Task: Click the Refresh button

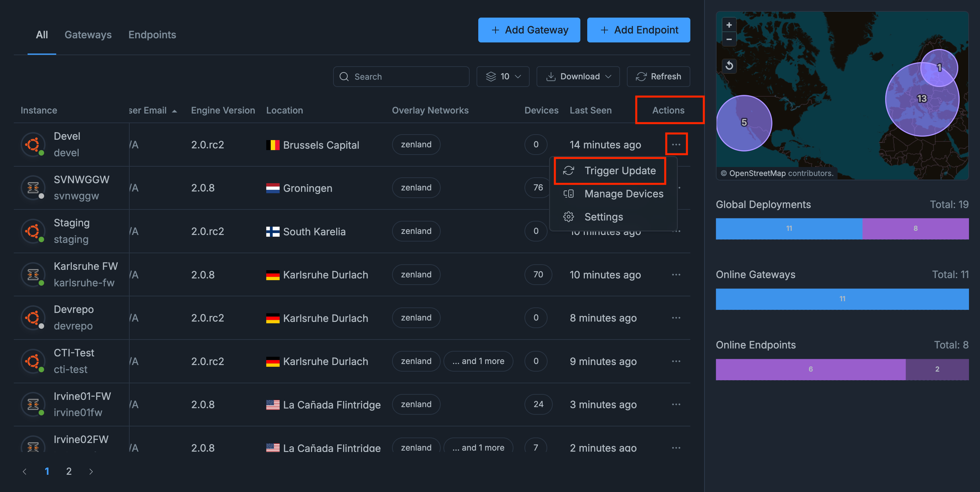Action: [x=658, y=77]
